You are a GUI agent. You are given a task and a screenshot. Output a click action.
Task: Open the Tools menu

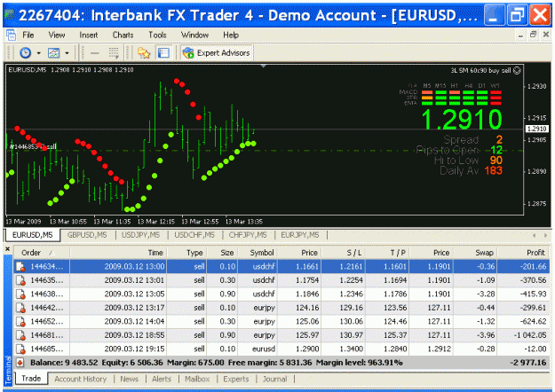click(157, 35)
